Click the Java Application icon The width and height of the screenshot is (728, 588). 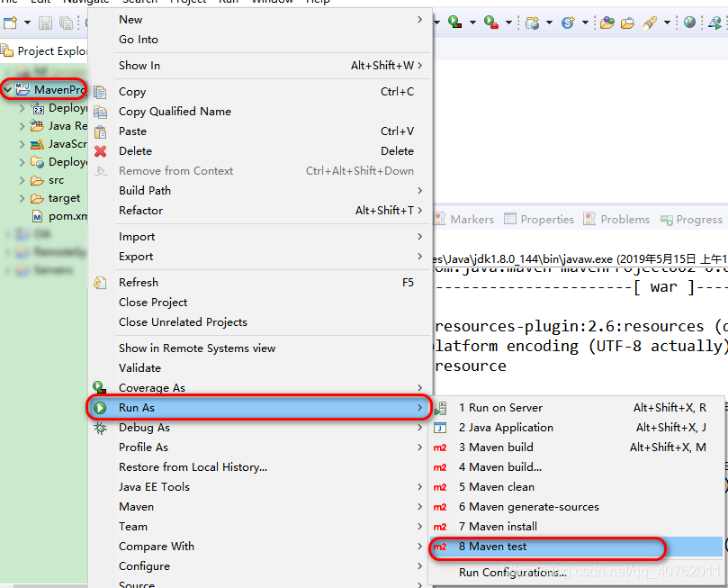(x=440, y=428)
